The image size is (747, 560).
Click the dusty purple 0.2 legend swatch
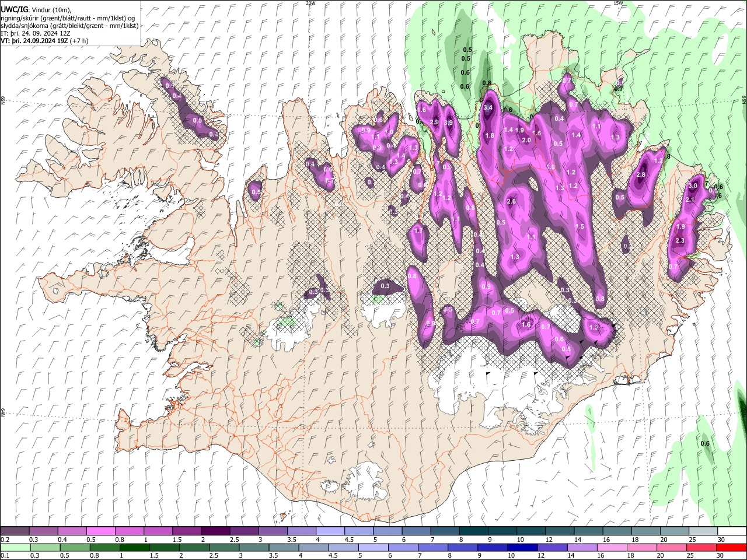point(15,531)
